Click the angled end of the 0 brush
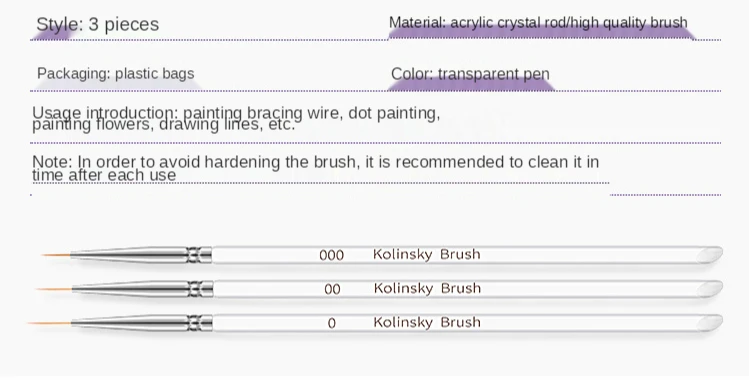 [x=709, y=323]
